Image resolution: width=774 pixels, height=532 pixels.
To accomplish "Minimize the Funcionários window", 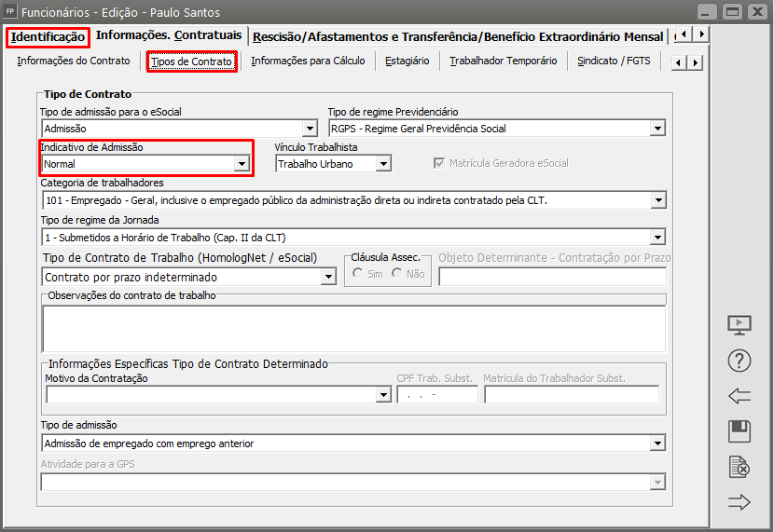I will (706, 11).
